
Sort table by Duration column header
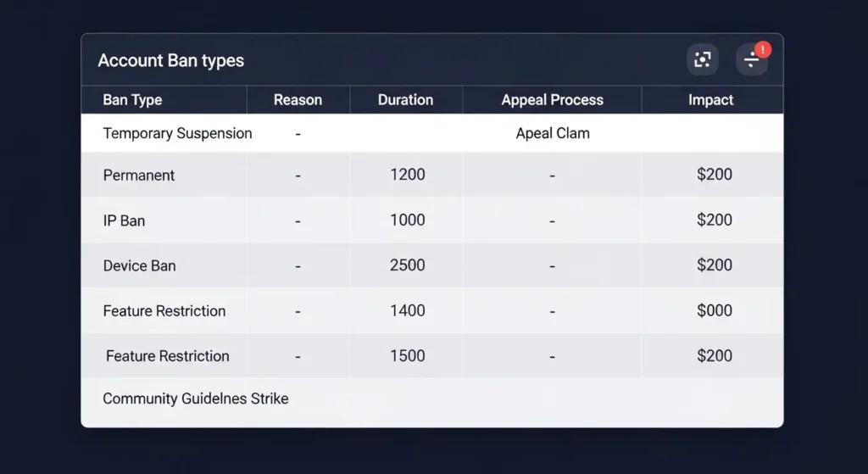pos(405,100)
